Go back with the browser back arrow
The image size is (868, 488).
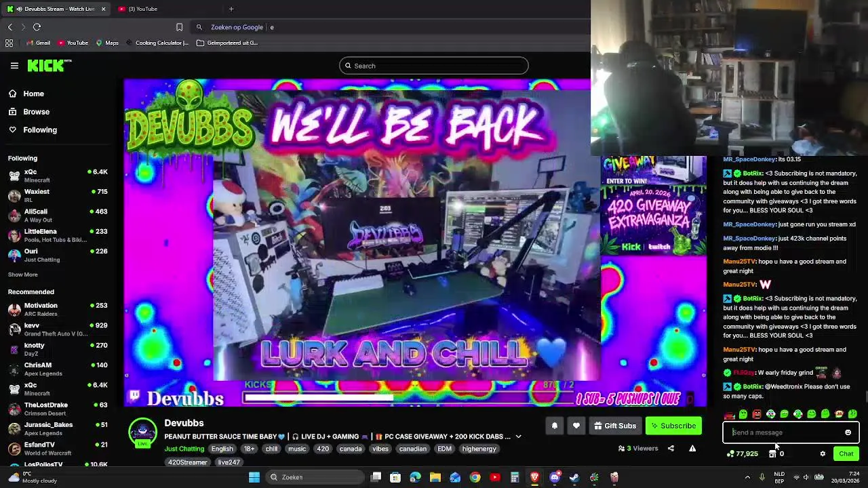(x=9, y=27)
